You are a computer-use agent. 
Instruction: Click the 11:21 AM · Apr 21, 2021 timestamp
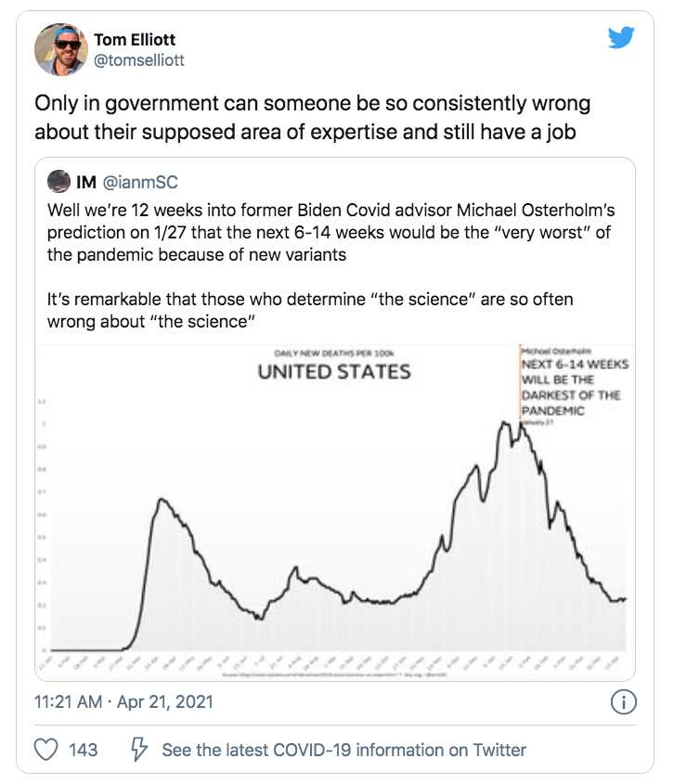(x=123, y=701)
